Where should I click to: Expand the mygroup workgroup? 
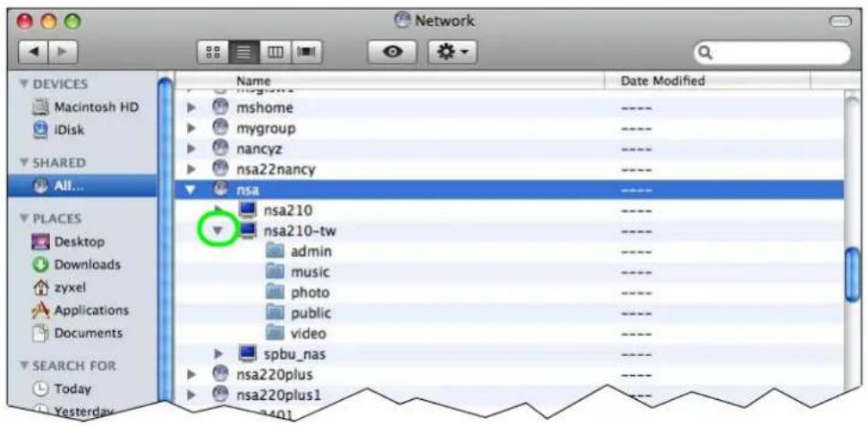tap(191, 128)
